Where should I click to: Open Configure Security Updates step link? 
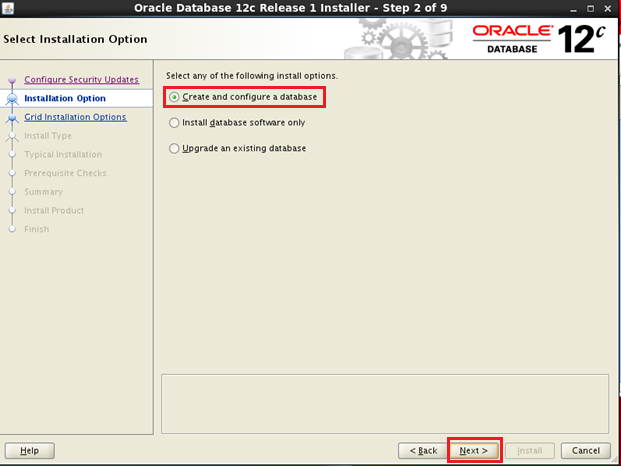pyautogui.click(x=81, y=80)
